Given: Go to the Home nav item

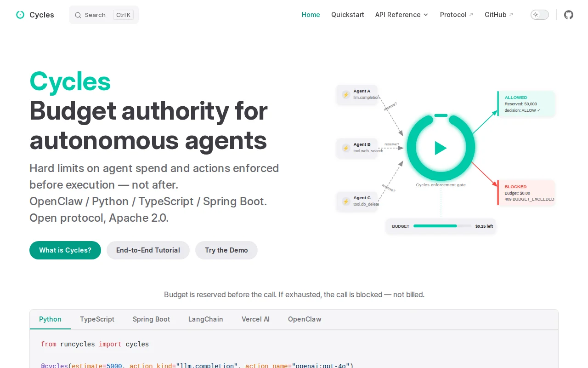Looking at the screenshot, I should (x=311, y=15).
